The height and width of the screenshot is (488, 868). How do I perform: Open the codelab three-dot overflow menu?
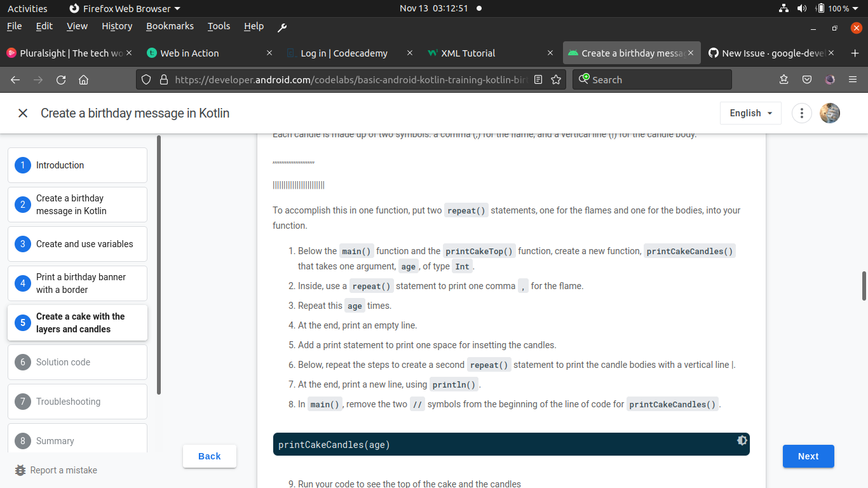click(x=801, y=112)
